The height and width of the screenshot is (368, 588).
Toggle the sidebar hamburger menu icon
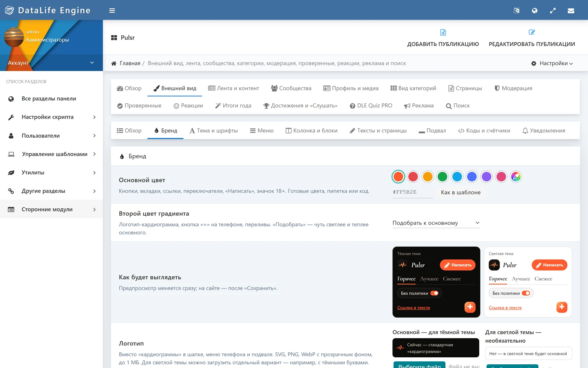pos(112,11)
